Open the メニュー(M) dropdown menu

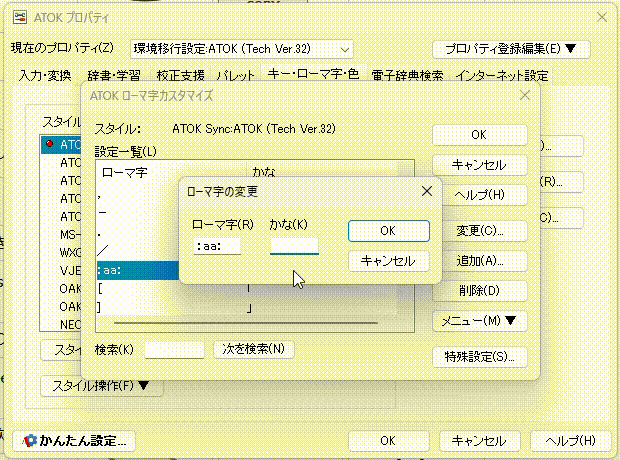(479, 321)
